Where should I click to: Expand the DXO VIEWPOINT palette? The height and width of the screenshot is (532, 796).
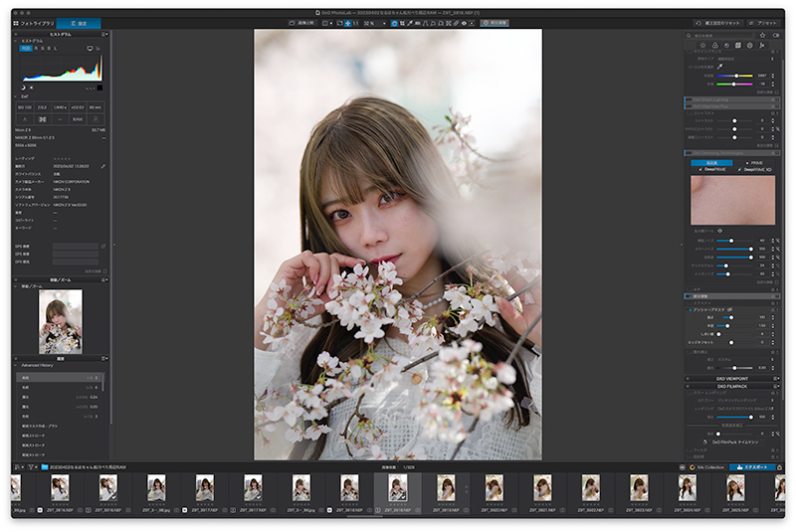click(x=732, y=378)
